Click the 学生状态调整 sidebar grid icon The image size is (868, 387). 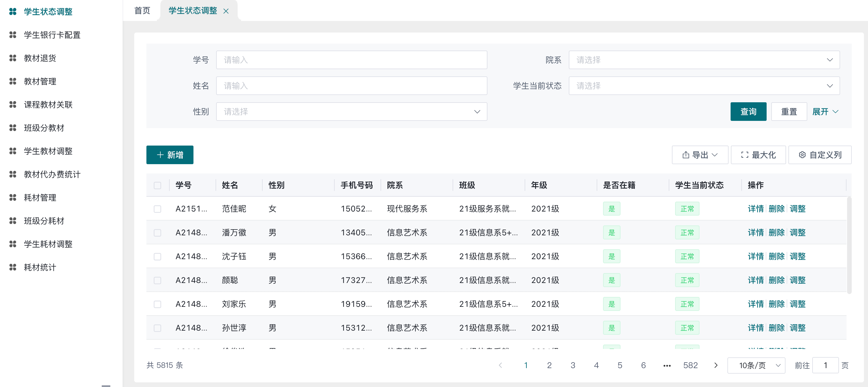tap(13, 12)
